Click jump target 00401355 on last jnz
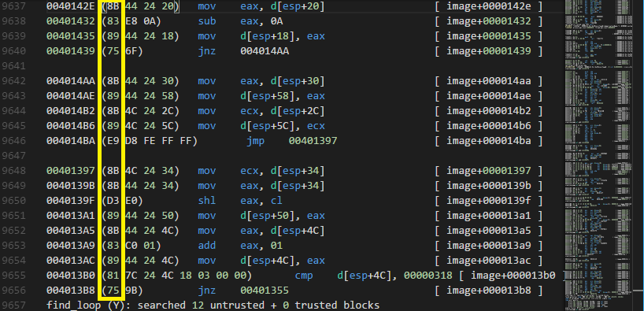The width and height of the screenshot is (644, 311). point(265,291)
